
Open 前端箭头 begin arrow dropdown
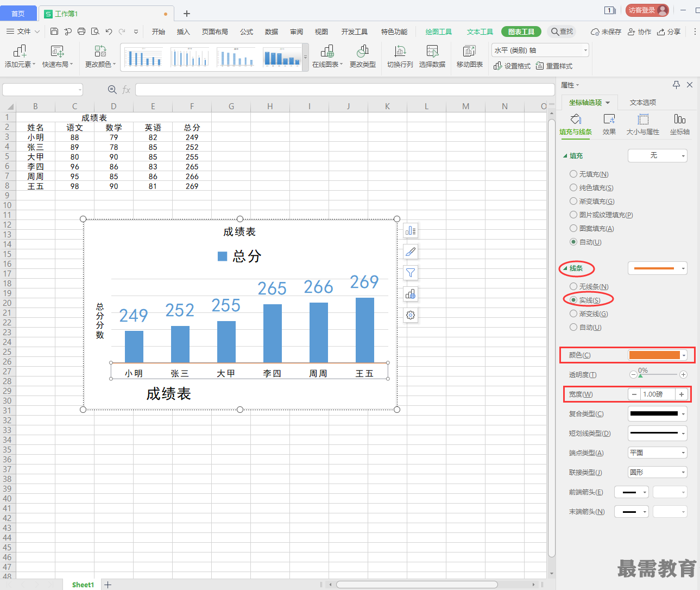632,492
